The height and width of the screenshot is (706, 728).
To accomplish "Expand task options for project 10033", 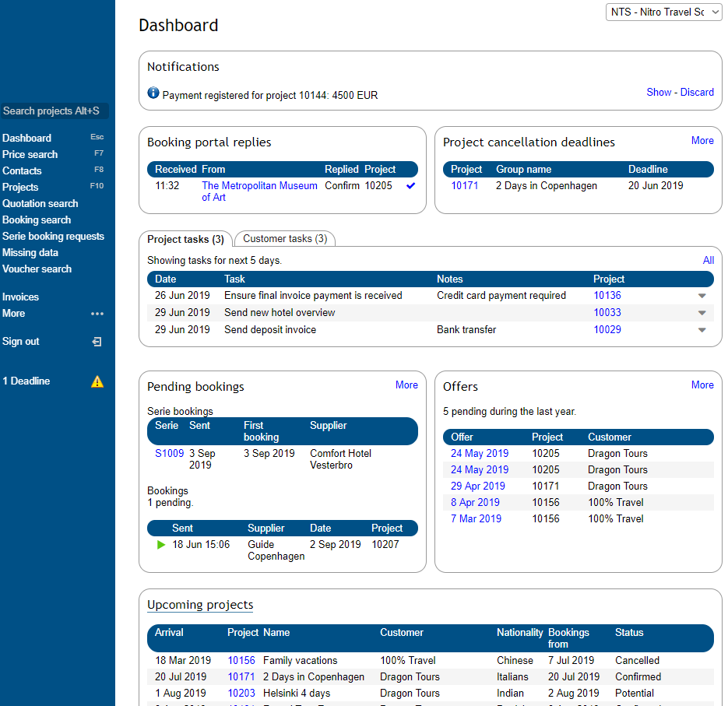I will click(x=702, y=313).
